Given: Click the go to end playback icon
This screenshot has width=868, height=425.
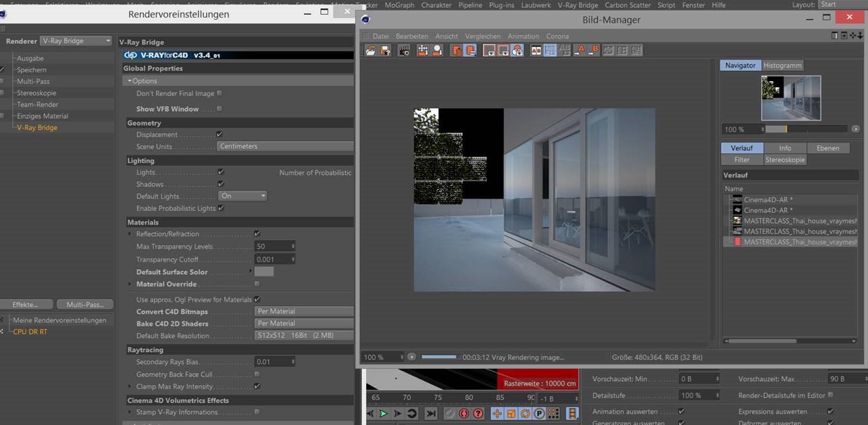Looking at the screenshot, I should coord(431,414).
